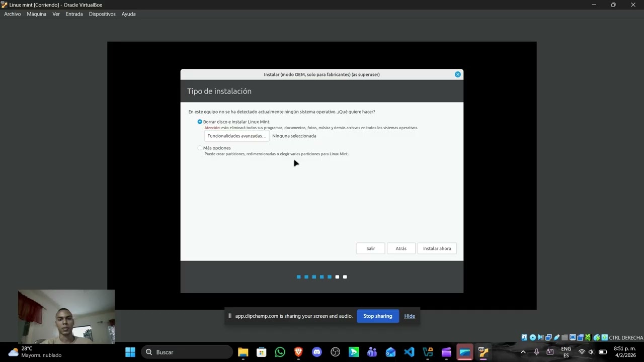Screen dimensions: 644x362
Task: Click the 'CTRL DERECHA' host key label
Action: (x=626, y=338)
